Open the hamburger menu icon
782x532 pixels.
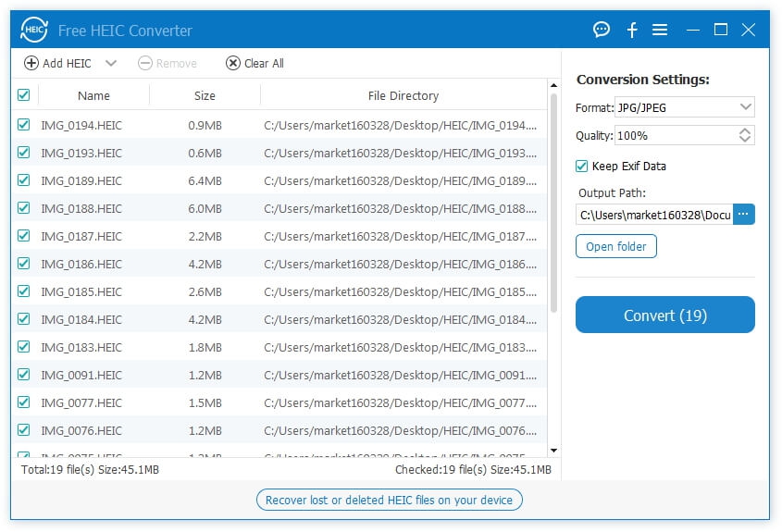tap(660, 30)
